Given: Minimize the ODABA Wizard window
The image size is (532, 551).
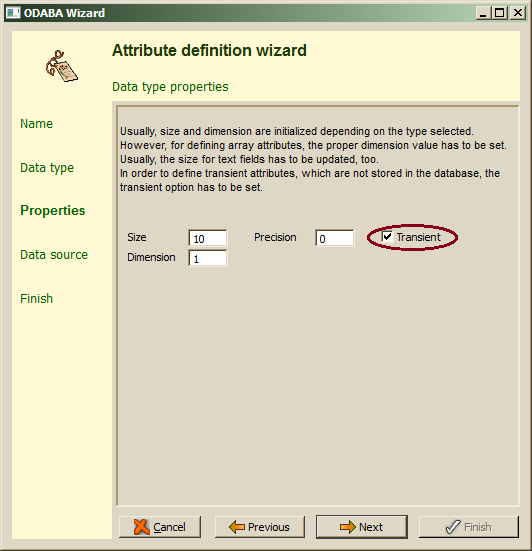Looking at the screenshot, I should 484,13.
